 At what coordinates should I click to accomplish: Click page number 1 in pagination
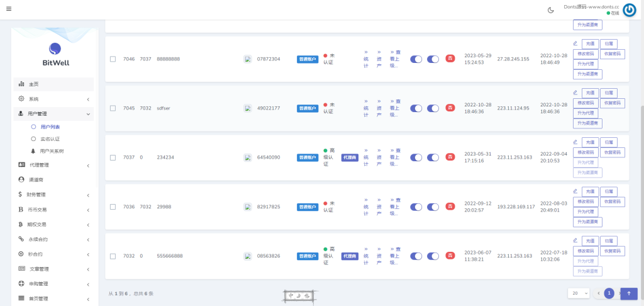pyautogui.click(x=609, y=293)
